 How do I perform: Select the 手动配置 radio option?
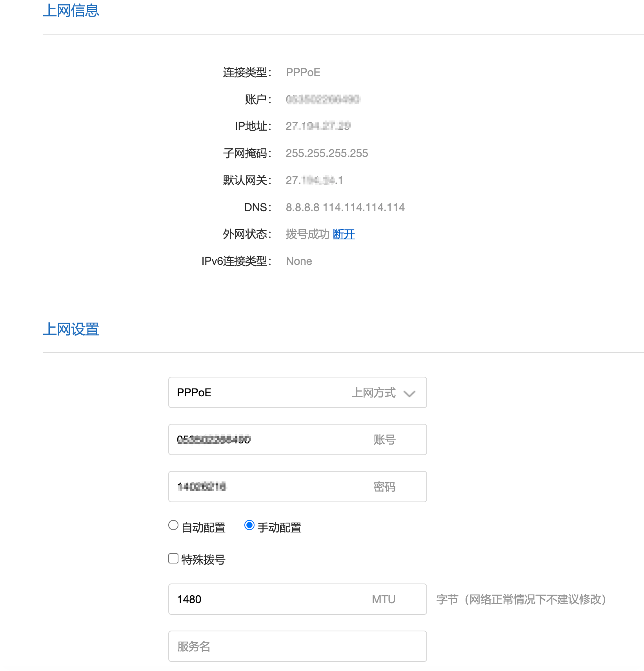click(249, 526)
